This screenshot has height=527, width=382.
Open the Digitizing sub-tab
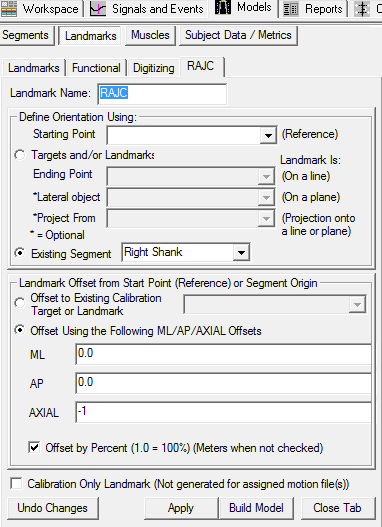154,68
